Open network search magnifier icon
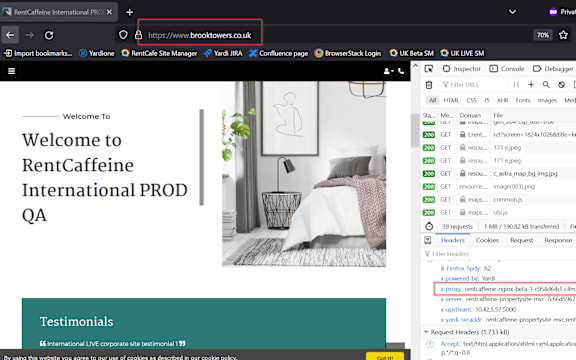Screen dimensions: 576x360 coord(546,85)
